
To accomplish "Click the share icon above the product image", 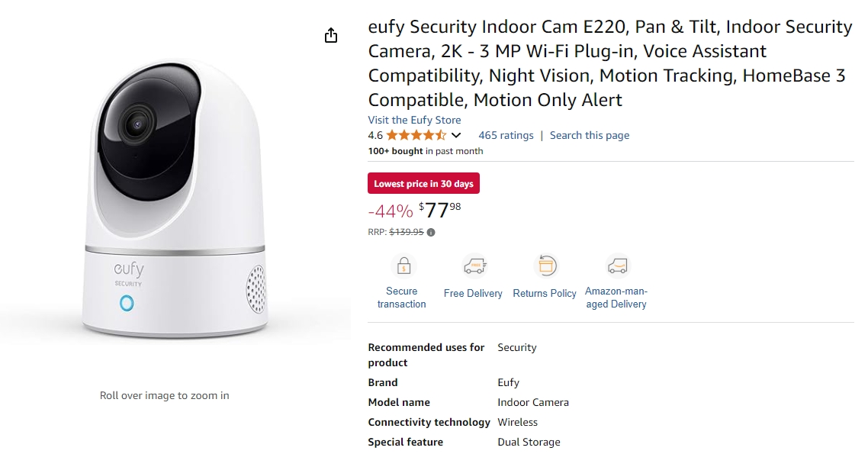I will [330, 35].
